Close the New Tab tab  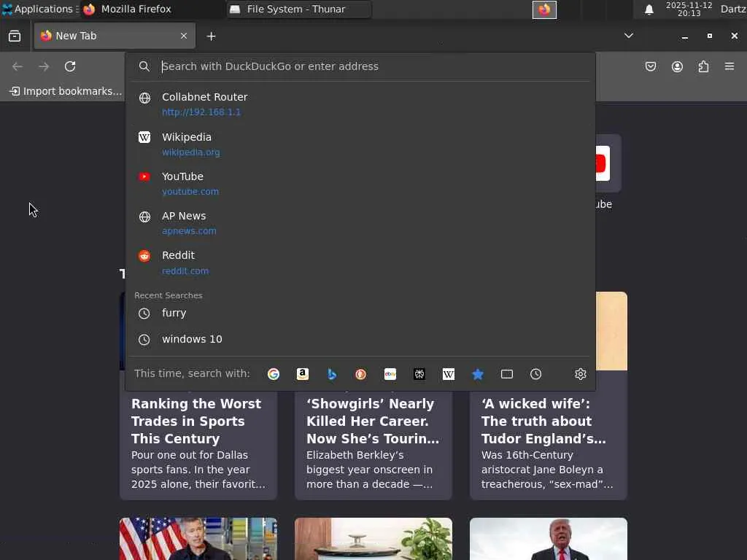pyautogui.click(x=184, y=36)
